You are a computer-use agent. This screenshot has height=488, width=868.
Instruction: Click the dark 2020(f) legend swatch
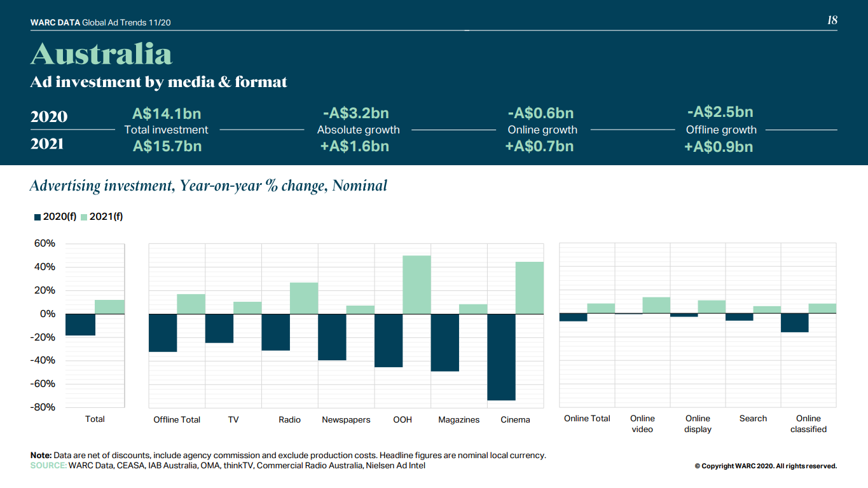38,217
